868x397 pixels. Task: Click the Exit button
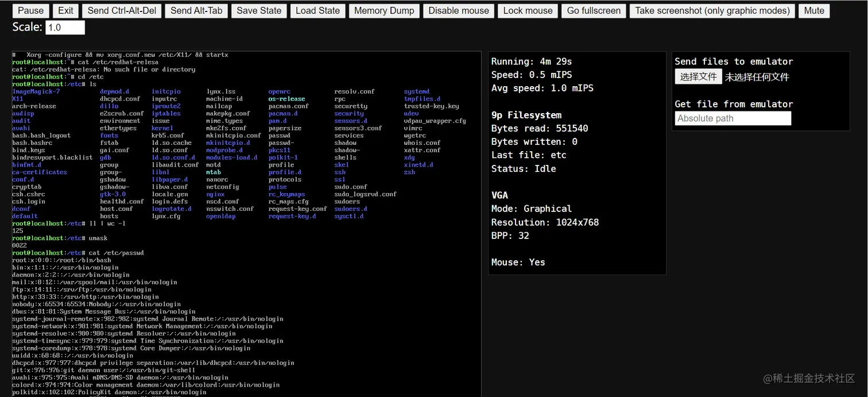click(x=66, y=10)
